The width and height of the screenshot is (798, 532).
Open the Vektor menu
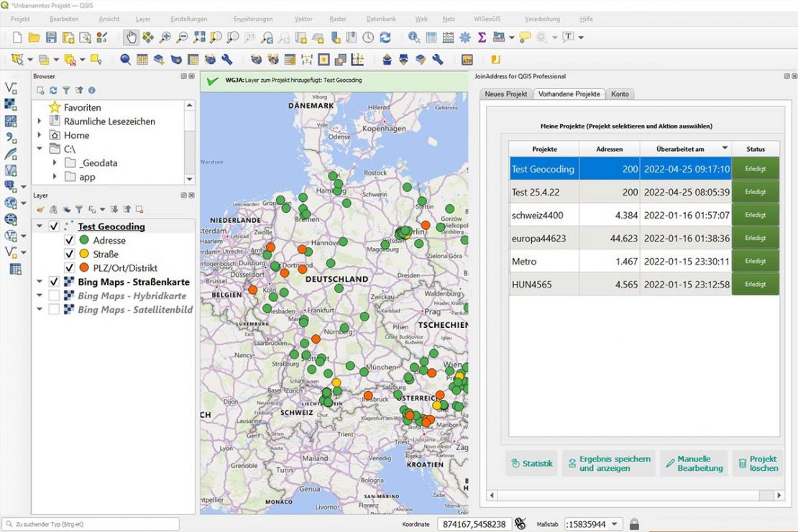(303, 19)
